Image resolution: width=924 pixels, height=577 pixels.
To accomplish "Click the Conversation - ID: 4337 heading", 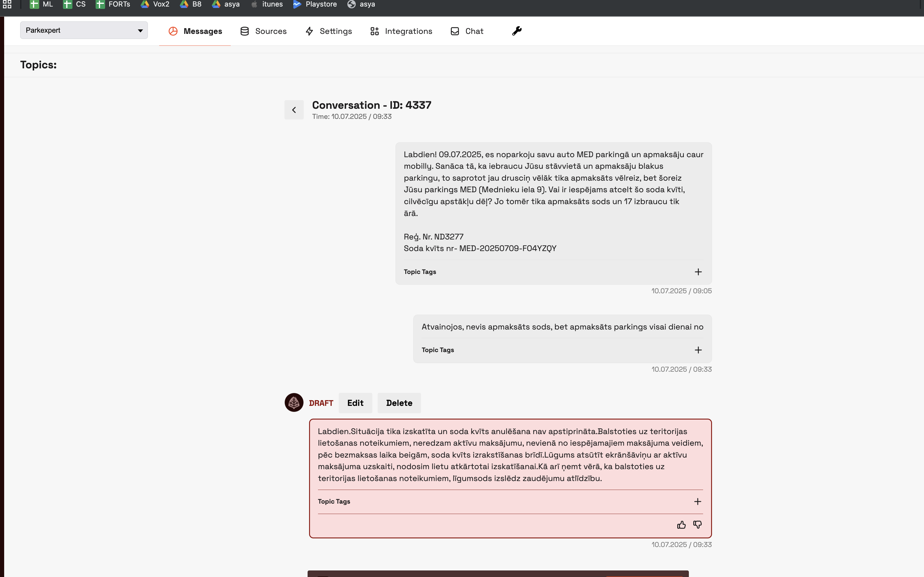I will 372,105.
